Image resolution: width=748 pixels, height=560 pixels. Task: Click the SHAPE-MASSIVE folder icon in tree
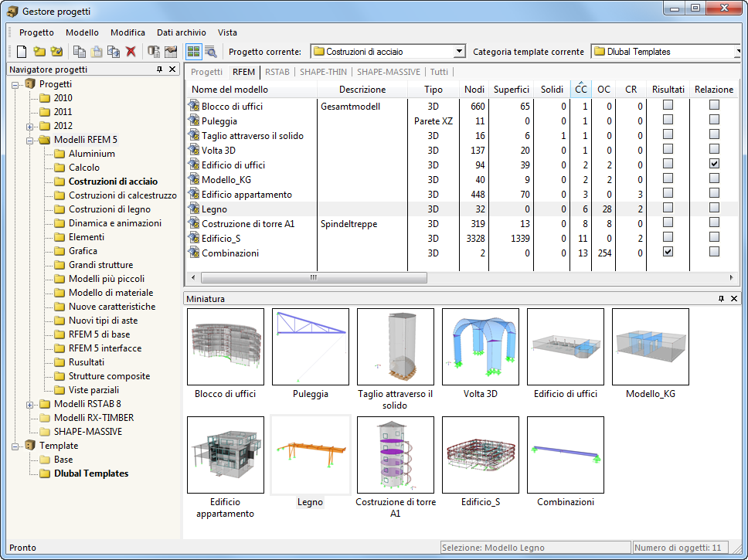(45, 432)
